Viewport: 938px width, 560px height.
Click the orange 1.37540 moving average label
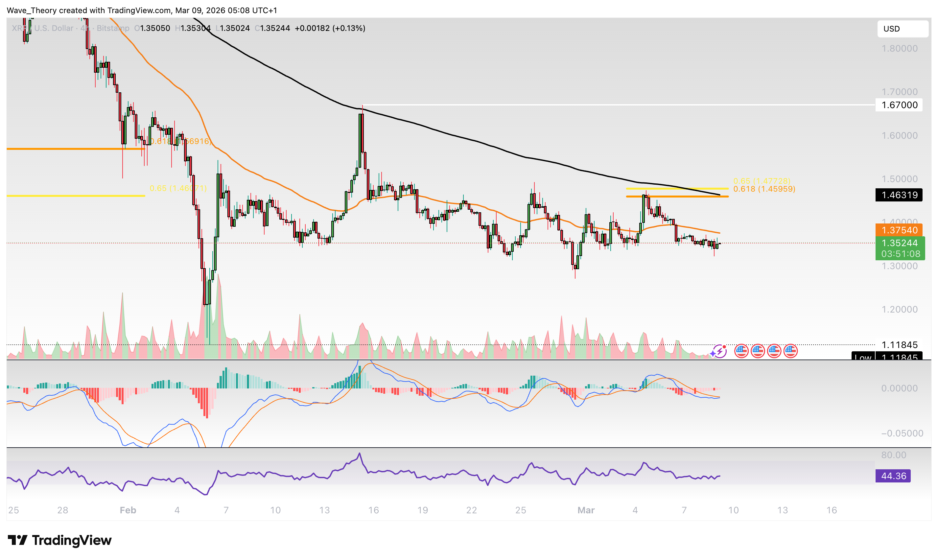point(899,230)
